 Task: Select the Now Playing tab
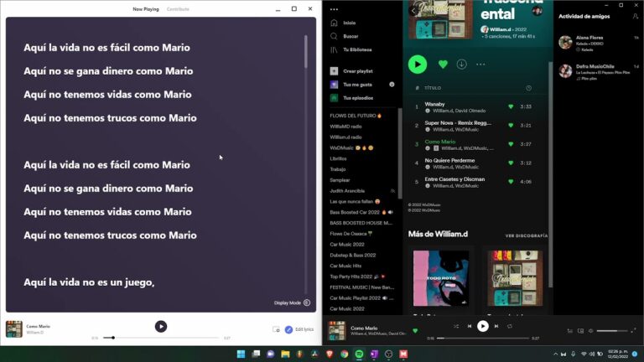click(x=146, y=9)
